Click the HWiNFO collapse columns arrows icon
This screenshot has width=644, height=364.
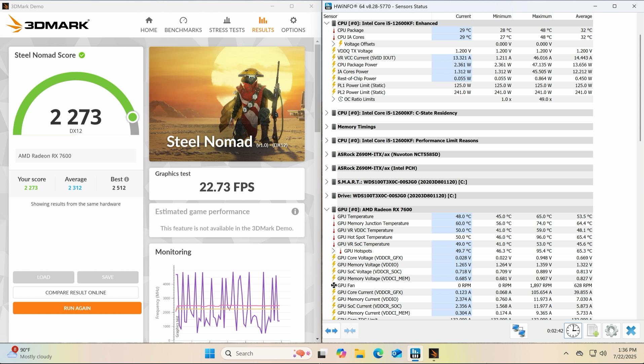tap(350, 331)
